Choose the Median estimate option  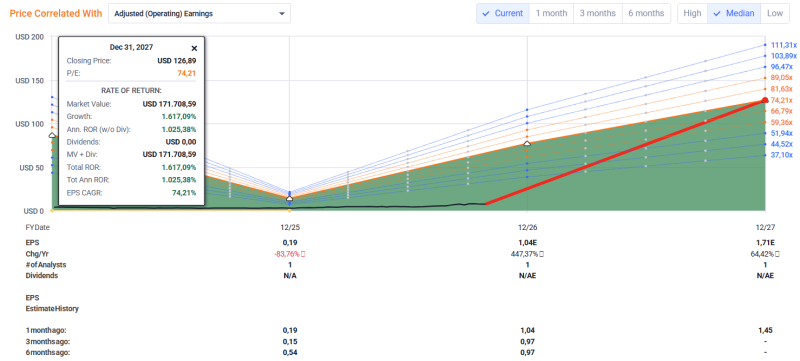click(x=734, y=13)
